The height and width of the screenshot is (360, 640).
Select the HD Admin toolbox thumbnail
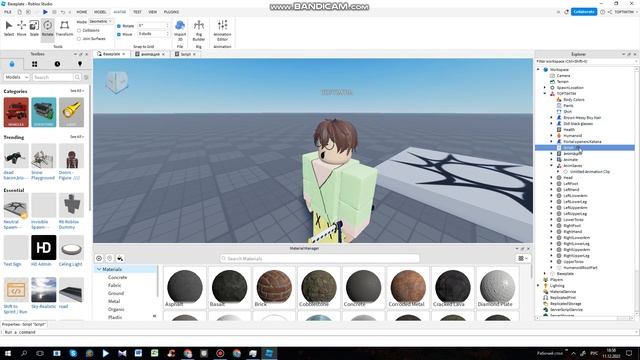click(x=44, y=247)
